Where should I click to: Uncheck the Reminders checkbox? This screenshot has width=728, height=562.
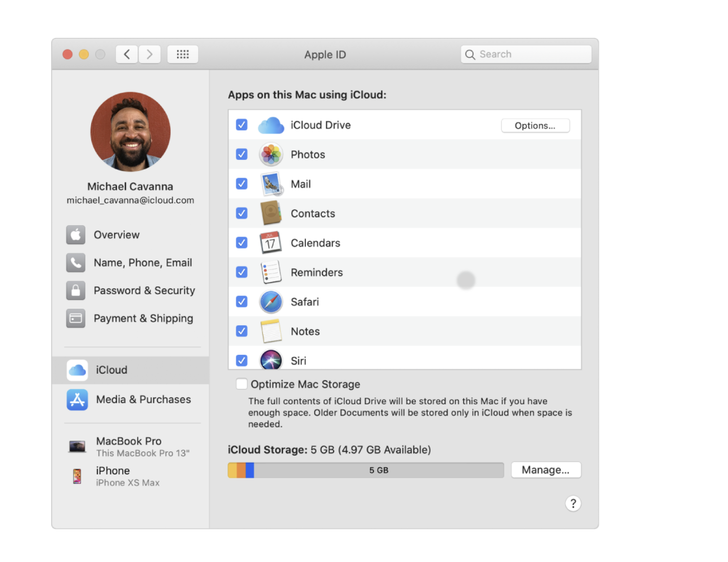click(241, 272)
